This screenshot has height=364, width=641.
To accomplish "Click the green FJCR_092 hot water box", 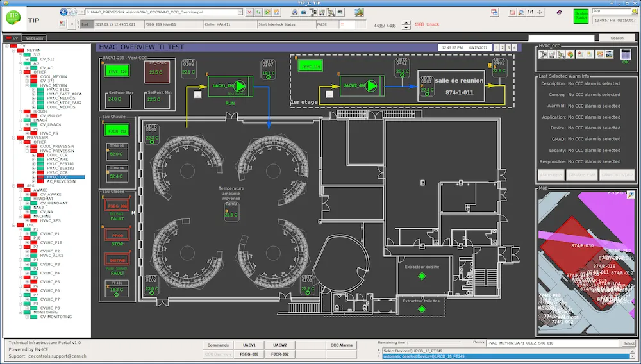I will (x=117, y=131).
